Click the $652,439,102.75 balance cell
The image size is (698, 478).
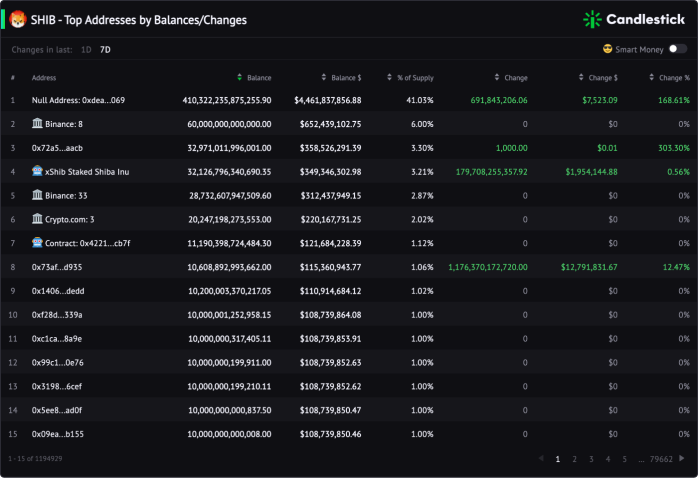tap(330, 124)
